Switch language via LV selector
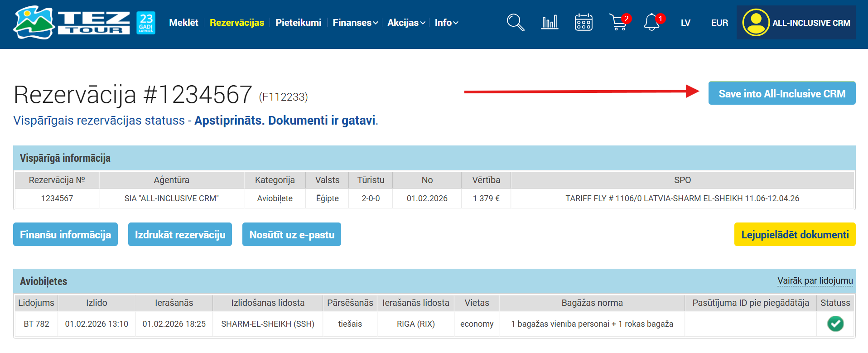868x353 pixels. [x=685, y=23]
